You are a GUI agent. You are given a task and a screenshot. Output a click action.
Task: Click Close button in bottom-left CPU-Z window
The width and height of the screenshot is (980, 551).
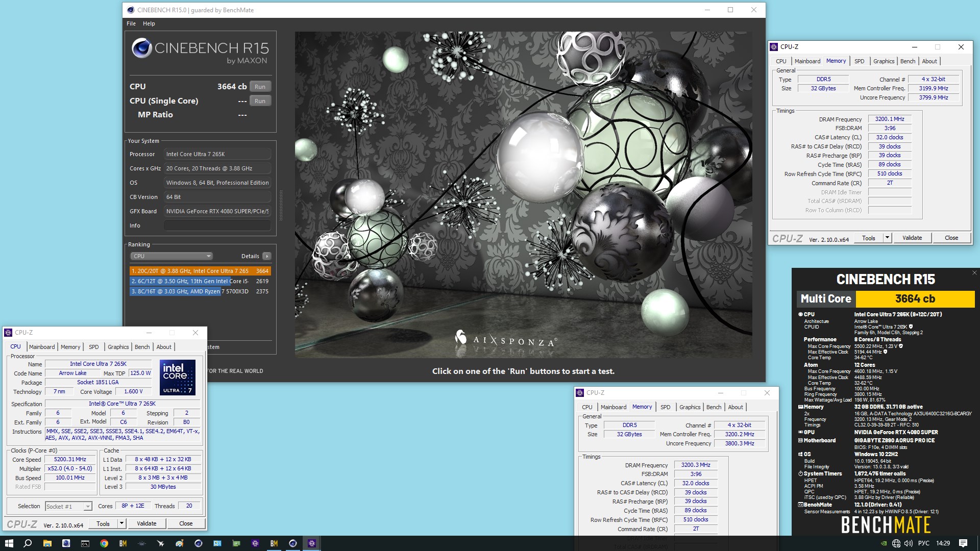tap(186, 523)
